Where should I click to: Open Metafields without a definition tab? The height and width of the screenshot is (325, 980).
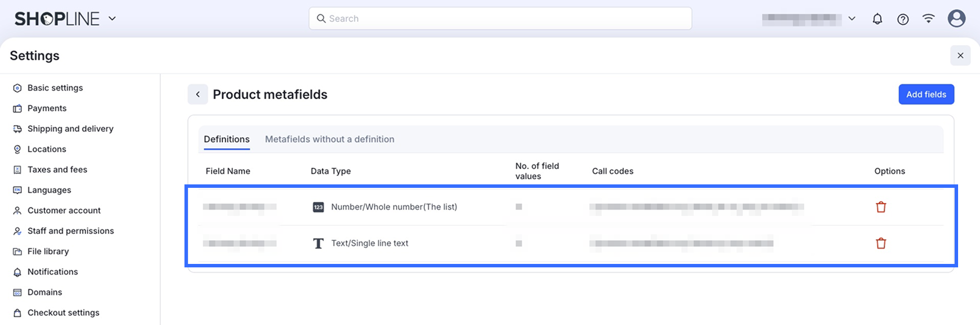[x=330, y=139]
